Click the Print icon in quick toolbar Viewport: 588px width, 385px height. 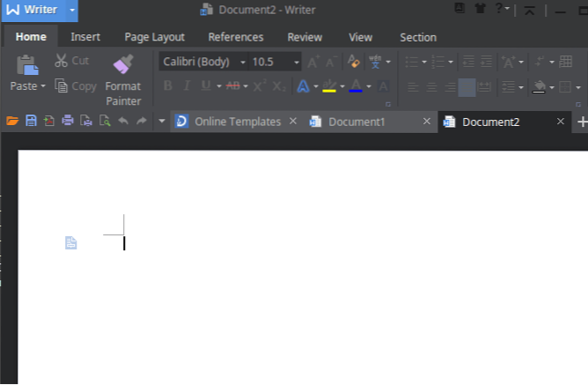(x=68, y=122)
